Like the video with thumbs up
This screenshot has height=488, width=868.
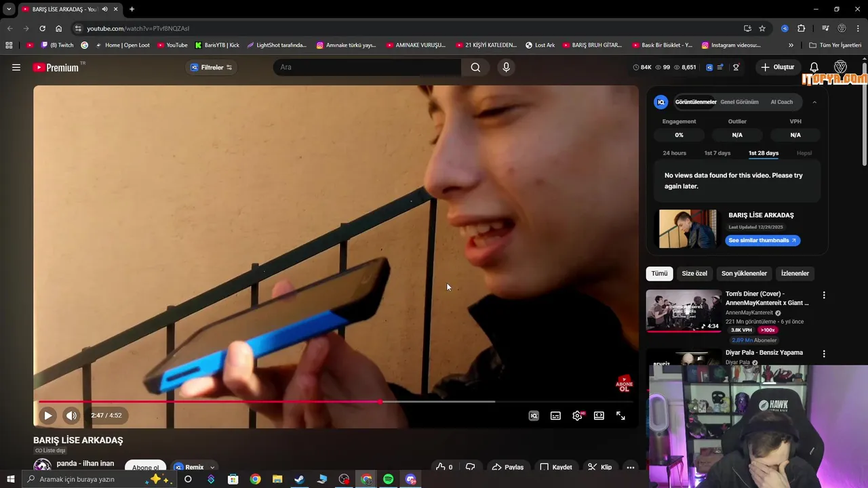[x=444, y=467]
